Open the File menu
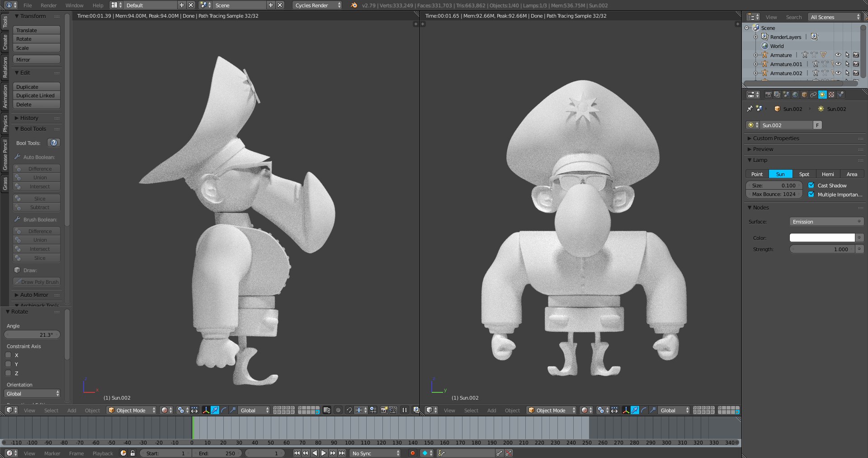Viewport: 868px width, 458px height. 28,5
